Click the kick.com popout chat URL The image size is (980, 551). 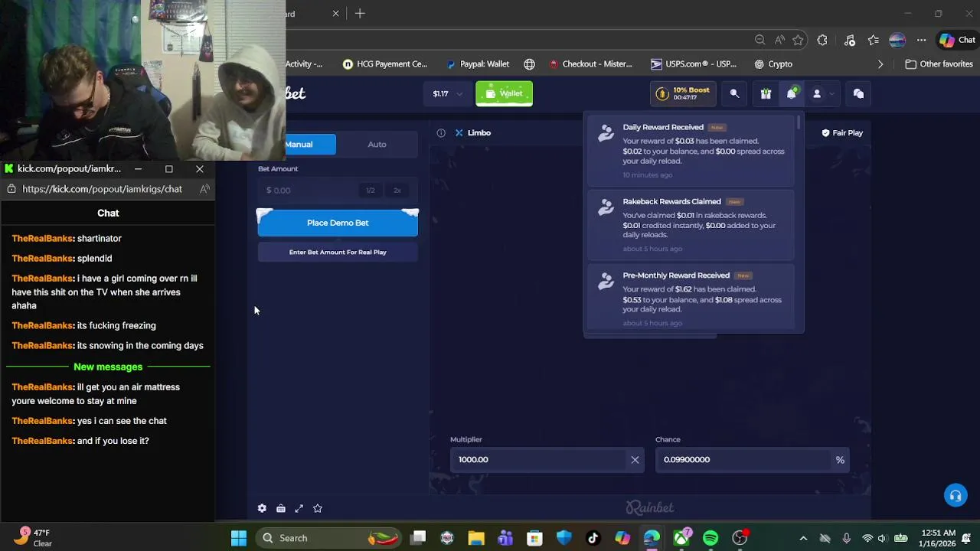[x=102, y=189]
